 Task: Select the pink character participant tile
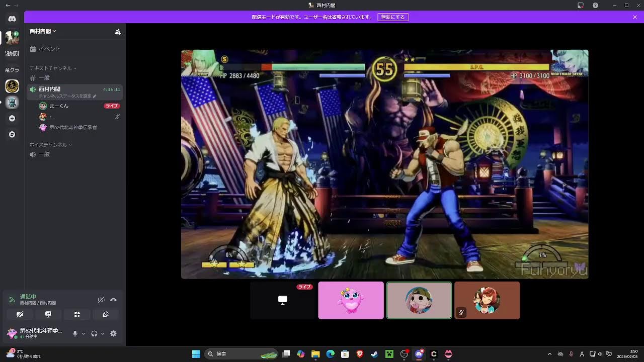(x=351, y=300)
